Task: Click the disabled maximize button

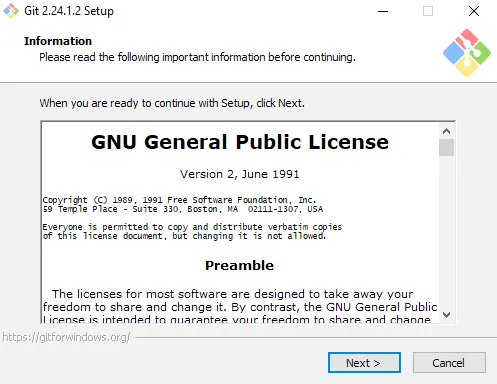Action: [428, 11]
